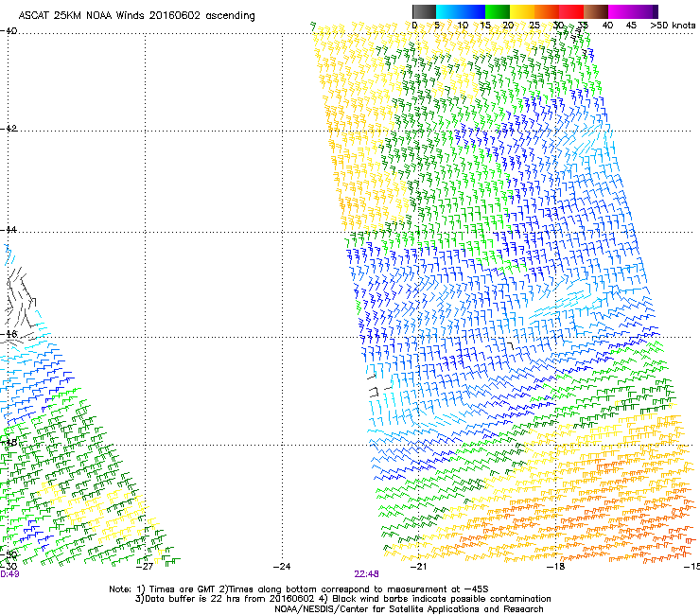Click the title "ASCAT 25KM NOAA Winds 20160602 ascending"
Image resolution: width=700 pixels, height=615 pixels.
point(136,16)
